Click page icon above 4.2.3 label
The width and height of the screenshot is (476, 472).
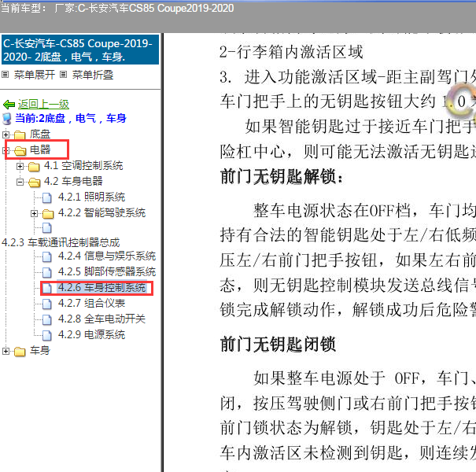pos(47,227)
